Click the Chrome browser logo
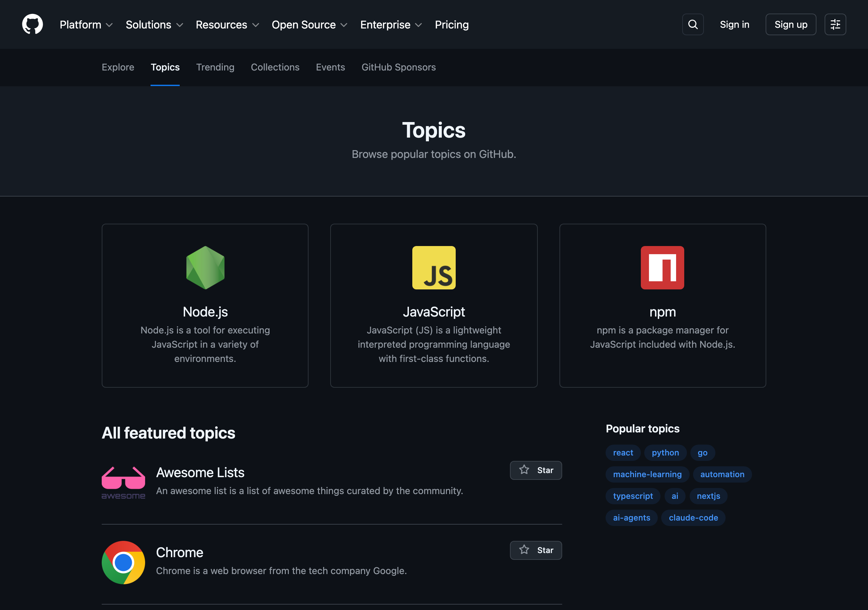 123,562
